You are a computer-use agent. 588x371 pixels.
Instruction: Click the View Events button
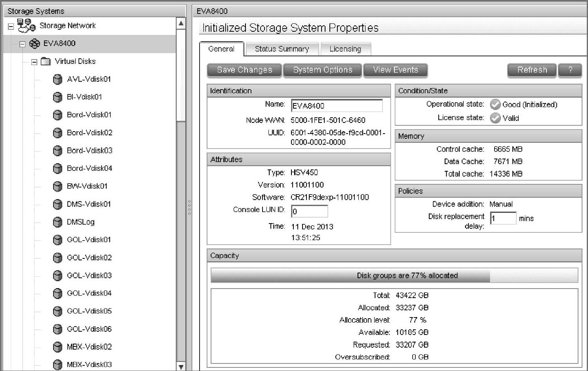pyautogui.click(x=395, y=70)
